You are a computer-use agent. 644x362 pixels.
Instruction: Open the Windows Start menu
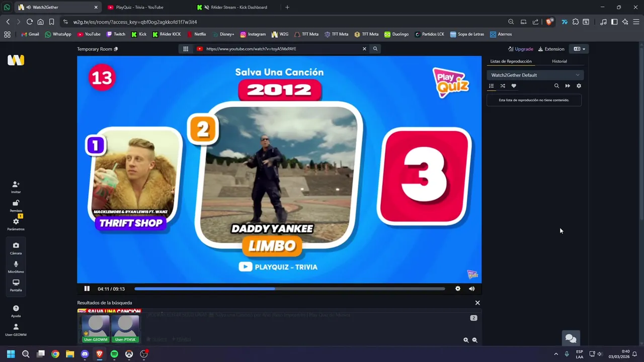pyautogui.click(x=11, y=354)
